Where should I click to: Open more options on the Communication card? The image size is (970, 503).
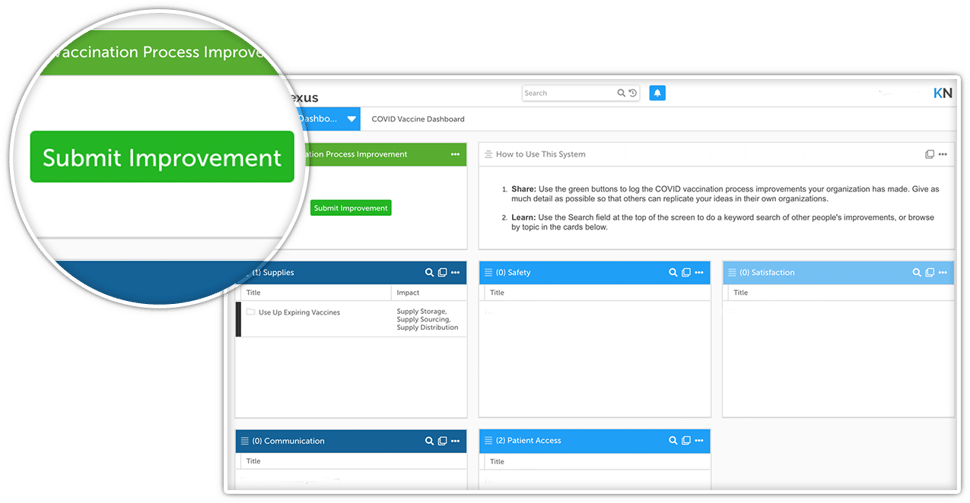click(455, 441)
